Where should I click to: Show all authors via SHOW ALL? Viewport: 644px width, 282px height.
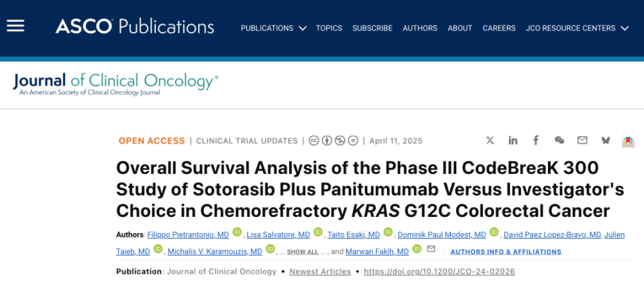click(303, 252)
